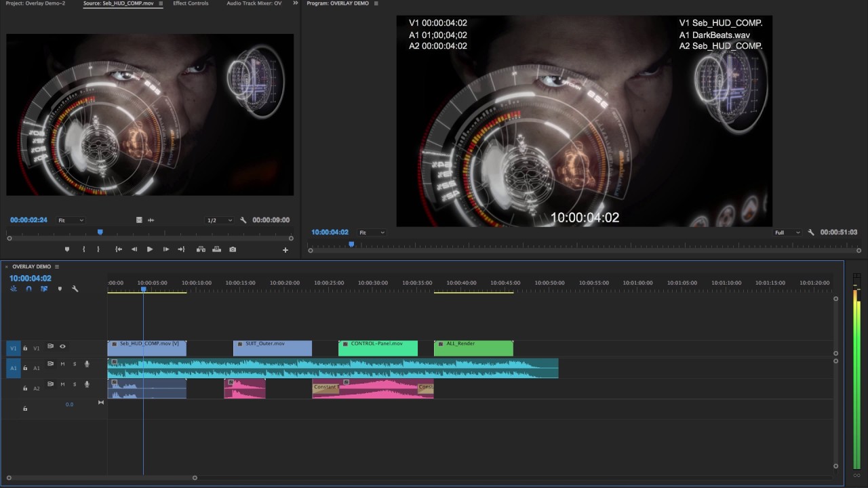Toggle sync lock on A1 track
Viewport: 868px width, 488px height.
tap(50, 364)
